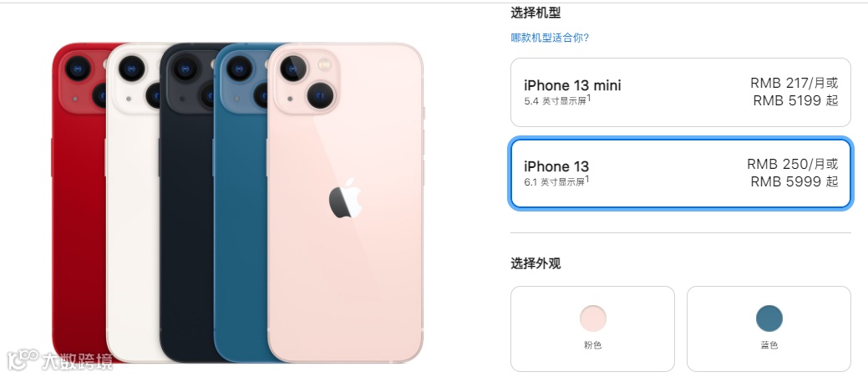The width and height of the screenshot is (868, 377).
Task: Click the RMB 5199 起 price text
Action: [795, 100]
